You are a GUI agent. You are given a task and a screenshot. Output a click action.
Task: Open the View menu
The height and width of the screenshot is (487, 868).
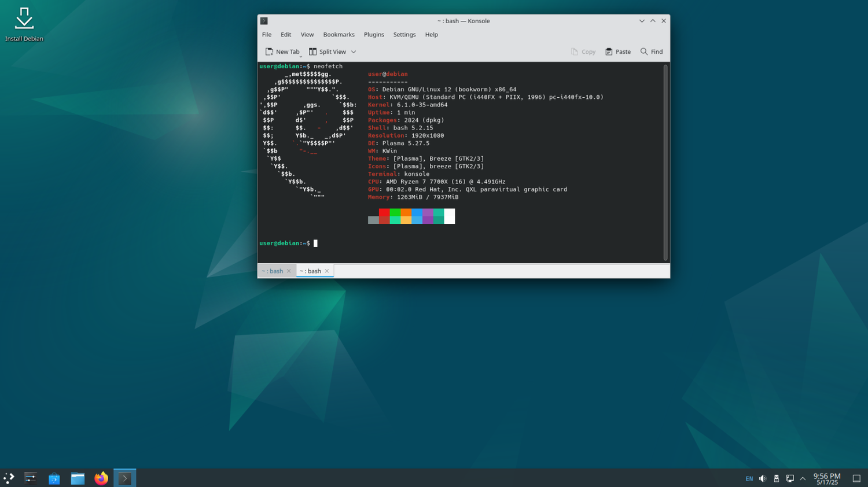(307, 35)
